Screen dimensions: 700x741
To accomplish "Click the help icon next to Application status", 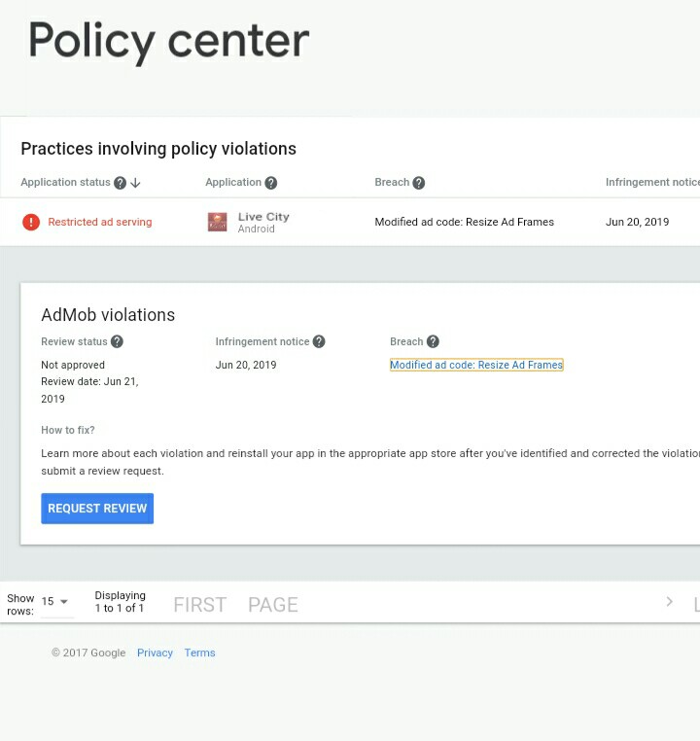I will pyautogui.click(x=120, y=183).
